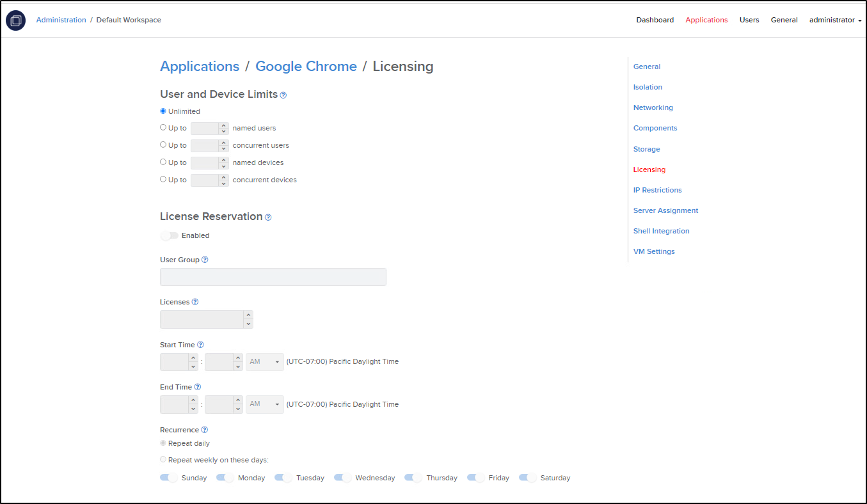Viewport: 867px width, 504px height.
Task: Select the Unlimited radio option
Action: [163, 111]
